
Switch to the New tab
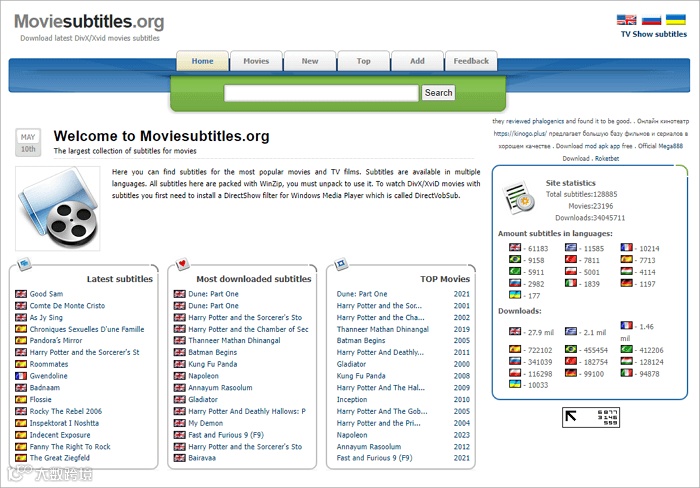[310, 61]
